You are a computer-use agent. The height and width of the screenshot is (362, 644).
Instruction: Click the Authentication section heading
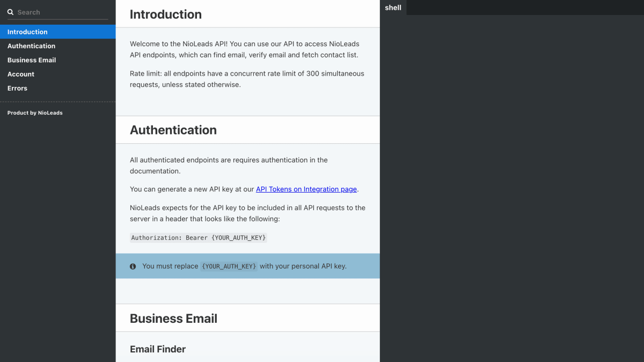pos(173,130)
